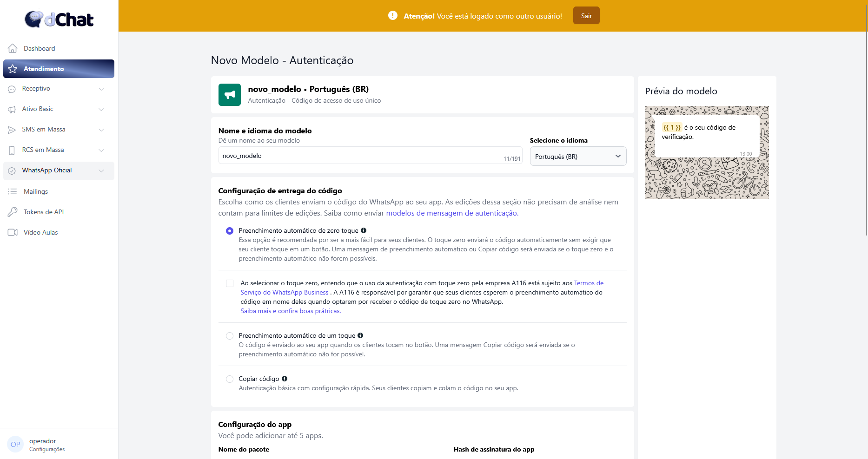Click info icon next to Copiar código
This screenshot has width=868, height=459.
(285, 379)
